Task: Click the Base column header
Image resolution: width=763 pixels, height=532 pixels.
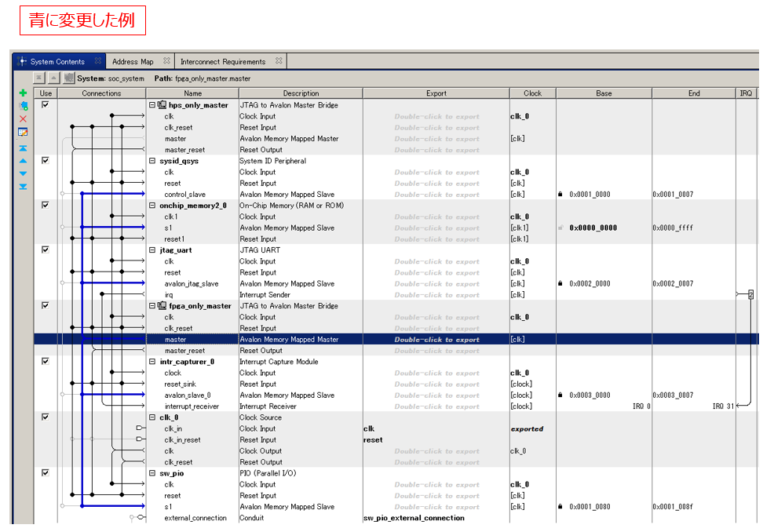Action: [x=604, y=93]
